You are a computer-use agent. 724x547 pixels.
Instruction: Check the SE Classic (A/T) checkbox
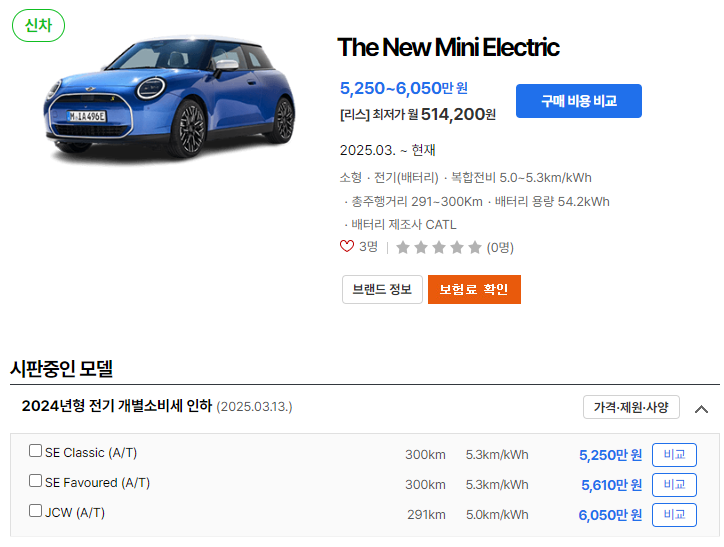click(x=35, y=451)
